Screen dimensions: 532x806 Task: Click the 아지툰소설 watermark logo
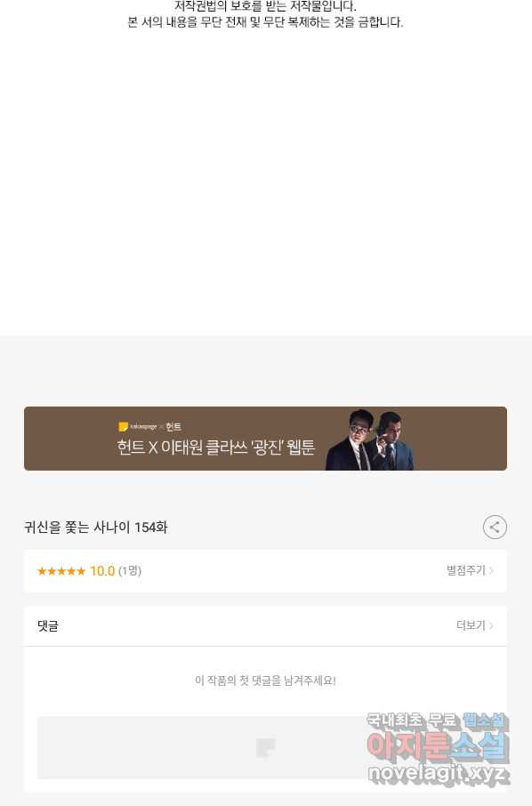[438, 746]
